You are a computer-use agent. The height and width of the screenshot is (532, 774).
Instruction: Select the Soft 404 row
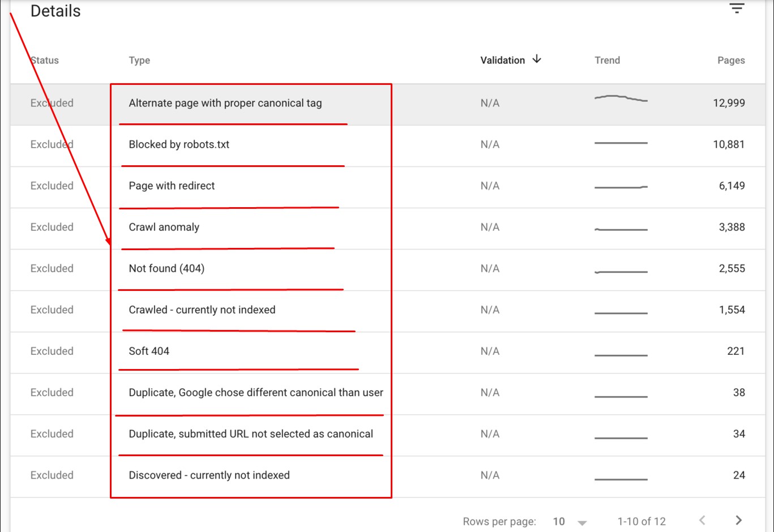pyautogui.click(x=149, y=351)
